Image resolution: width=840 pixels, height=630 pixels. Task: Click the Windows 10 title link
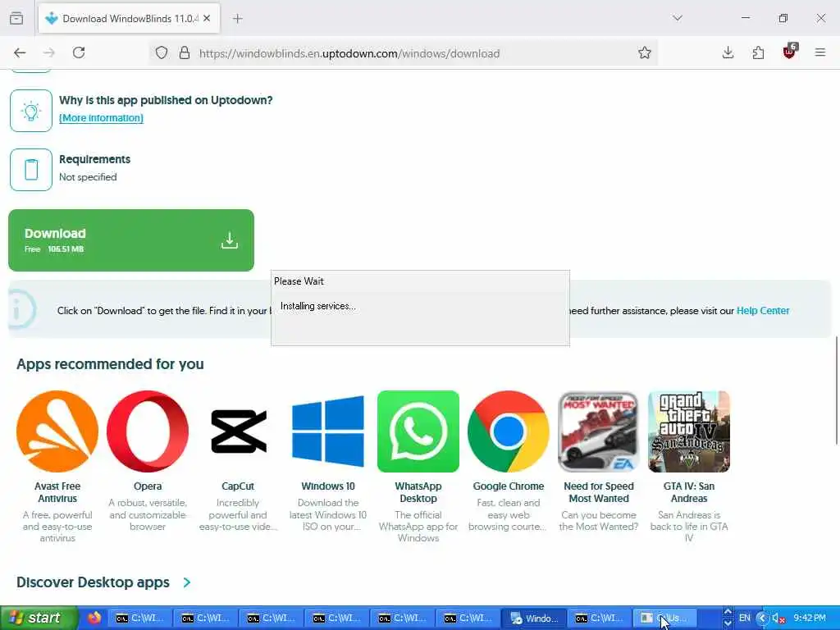pyautogui.click(x=328, y=486)
